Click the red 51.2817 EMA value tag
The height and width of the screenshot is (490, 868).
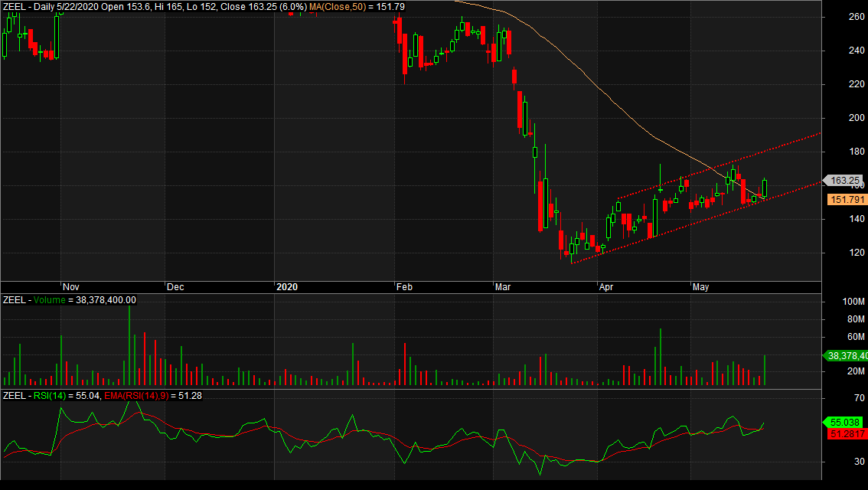pyautogui.click(x=847, y=434)
